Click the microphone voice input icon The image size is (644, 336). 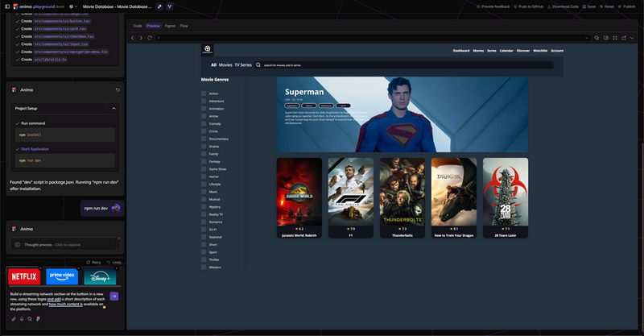tap(22, 319)
